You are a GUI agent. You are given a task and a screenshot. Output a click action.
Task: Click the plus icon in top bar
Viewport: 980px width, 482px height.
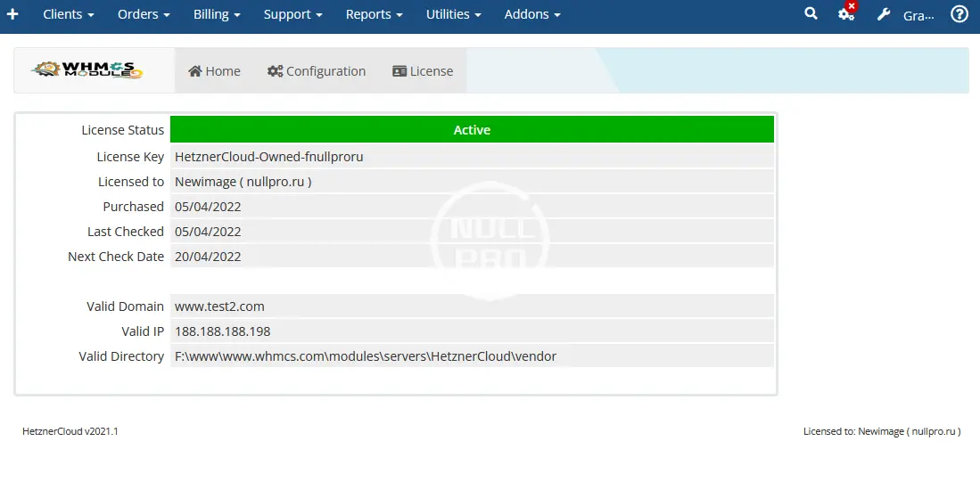coord(12,14)
